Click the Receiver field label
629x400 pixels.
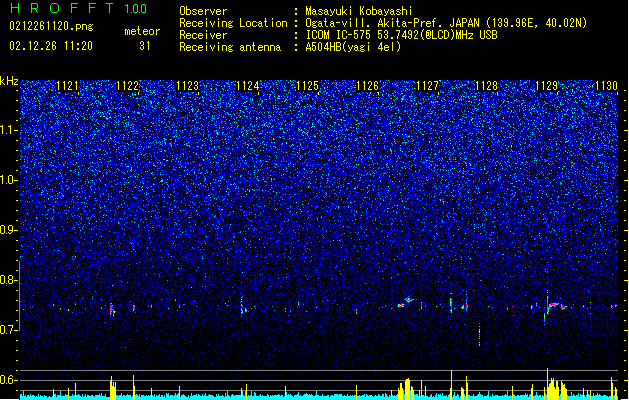tap(203, 35)
